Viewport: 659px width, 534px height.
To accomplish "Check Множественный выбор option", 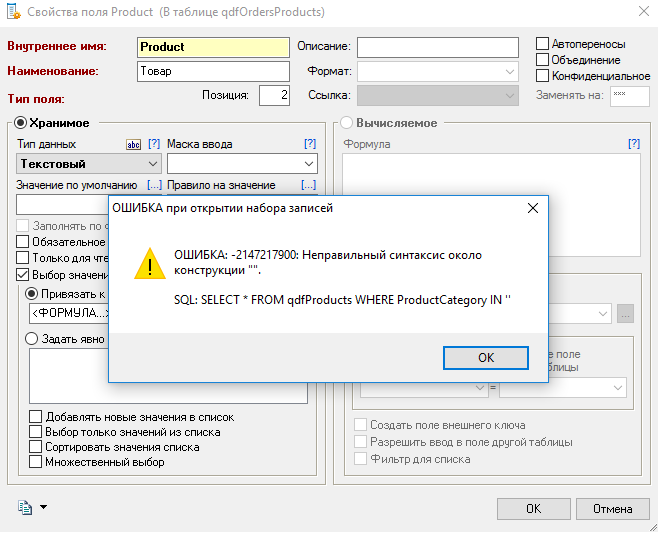I will (x=36, y=462).
